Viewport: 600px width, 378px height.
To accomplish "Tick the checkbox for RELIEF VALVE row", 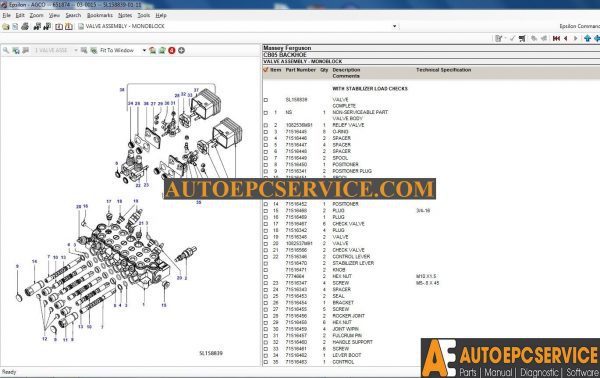I will point(266,125).
